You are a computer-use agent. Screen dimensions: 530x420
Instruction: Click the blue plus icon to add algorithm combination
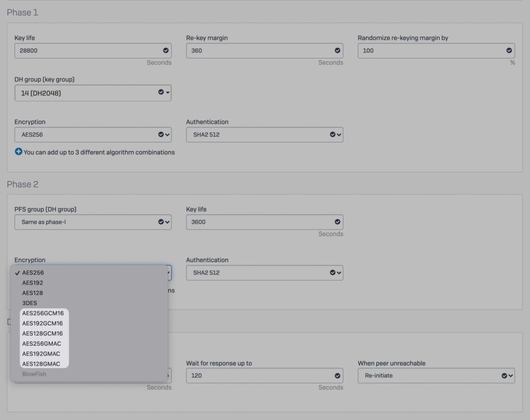tap(19, 152)
